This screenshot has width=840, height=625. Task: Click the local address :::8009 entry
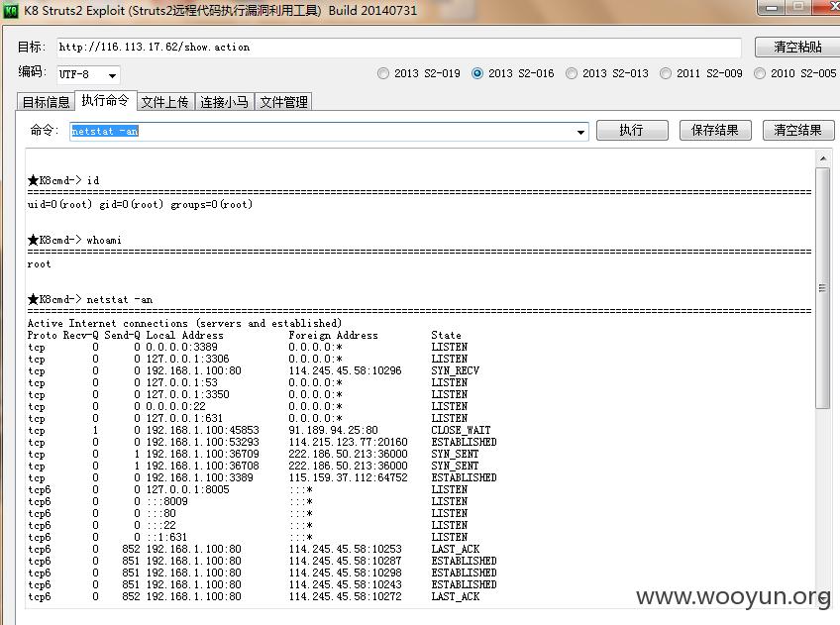click(x=167, y=501)
